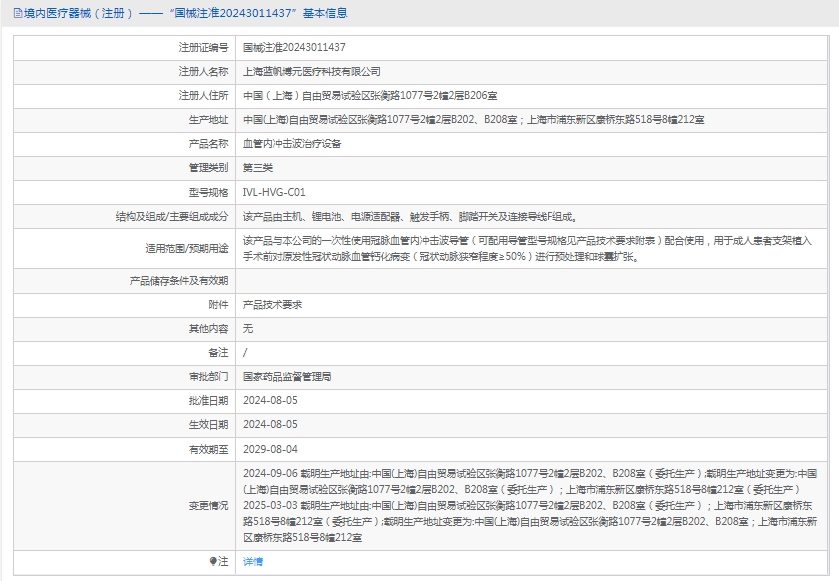839x581 pixels.
Task: Click the product name 血管内冲击波治疗设备
Action: coord(292,144)
